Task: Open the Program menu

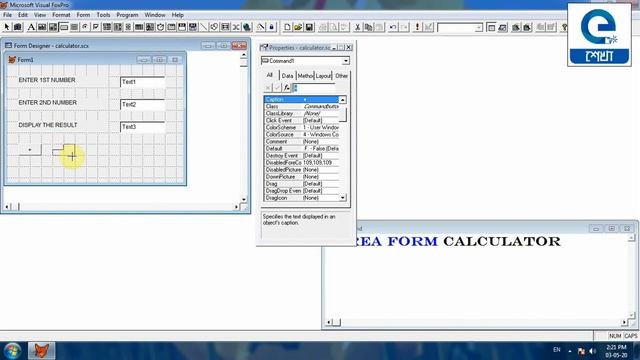Action: click(x=127, y=15)
